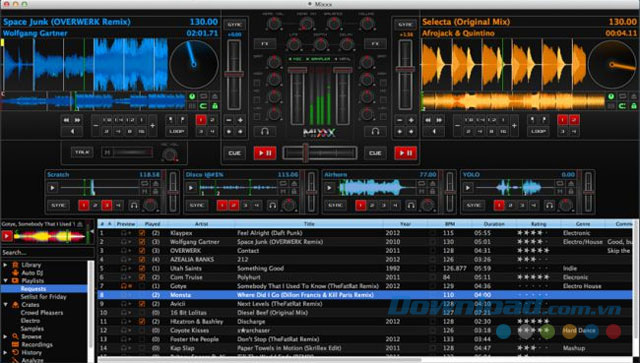This screenshot has height=363, width=640.
Task: Trigger hotcue 1 on YOLO sampler
Action: [499, 205]
